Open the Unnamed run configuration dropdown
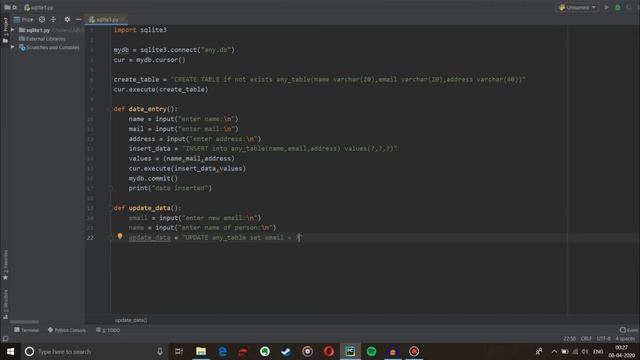640x360 pixels. (577, 7)
